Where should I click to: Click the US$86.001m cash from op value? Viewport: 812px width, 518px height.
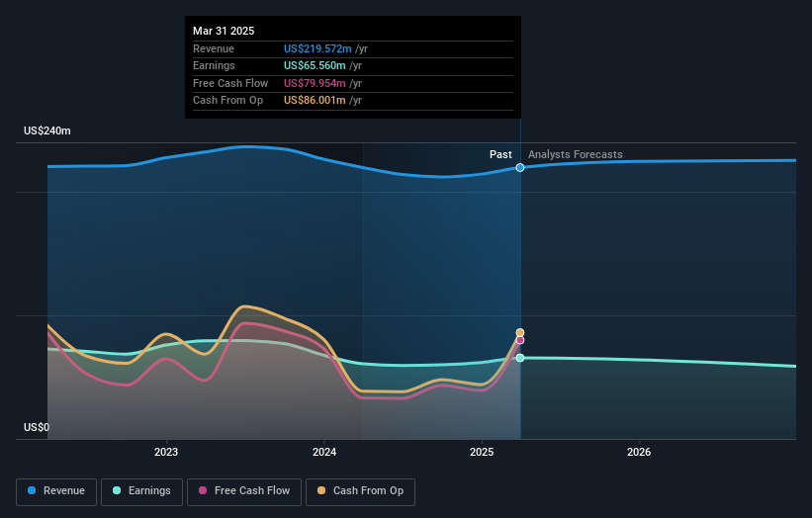315,101
